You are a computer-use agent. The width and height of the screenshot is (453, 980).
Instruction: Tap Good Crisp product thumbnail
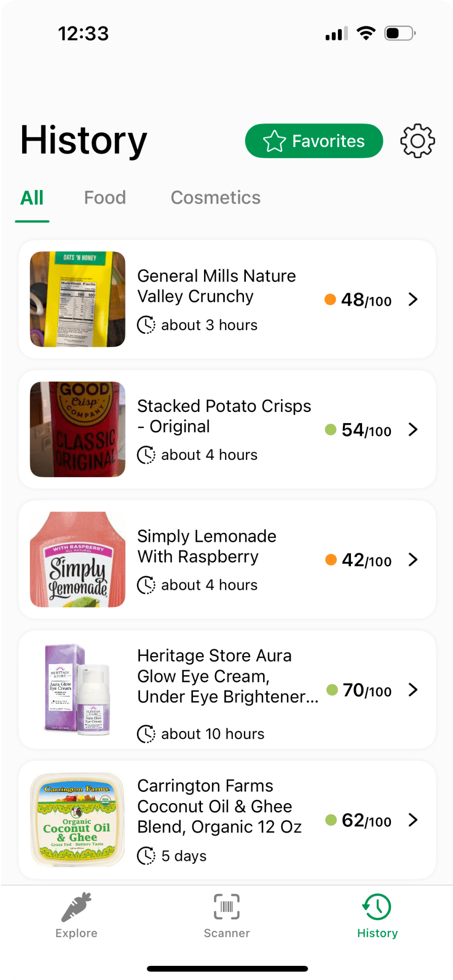click(x=78, y=429)
